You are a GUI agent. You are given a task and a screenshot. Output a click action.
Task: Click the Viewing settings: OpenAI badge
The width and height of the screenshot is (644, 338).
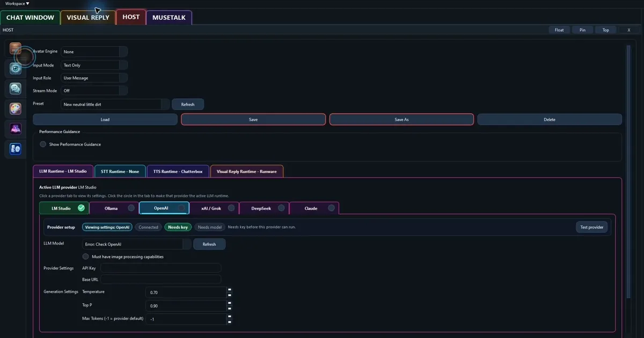pos(107,227)
